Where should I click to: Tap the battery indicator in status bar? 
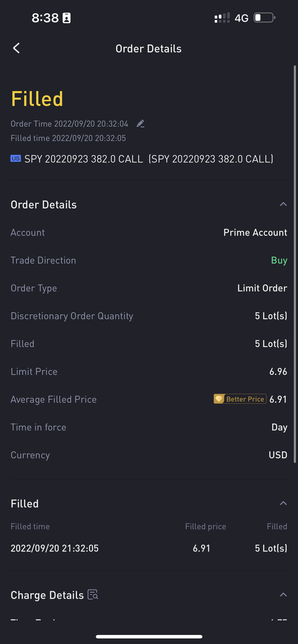(264, 18)
